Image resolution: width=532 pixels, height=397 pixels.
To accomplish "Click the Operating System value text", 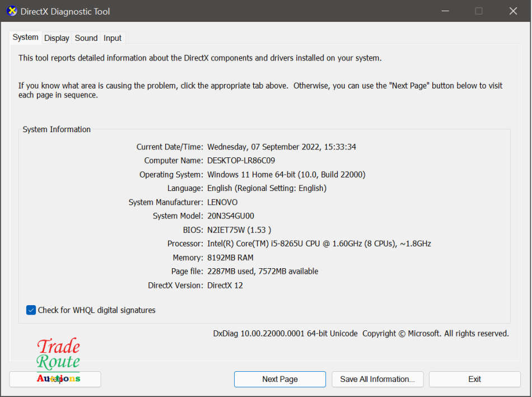I will 287,174.
